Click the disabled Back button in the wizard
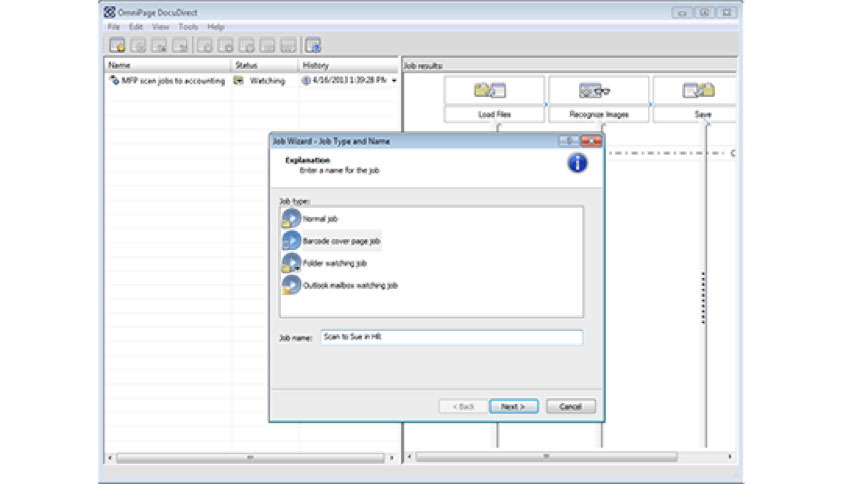Viewport: 843px width, 484px height. (x=463, y=407)
